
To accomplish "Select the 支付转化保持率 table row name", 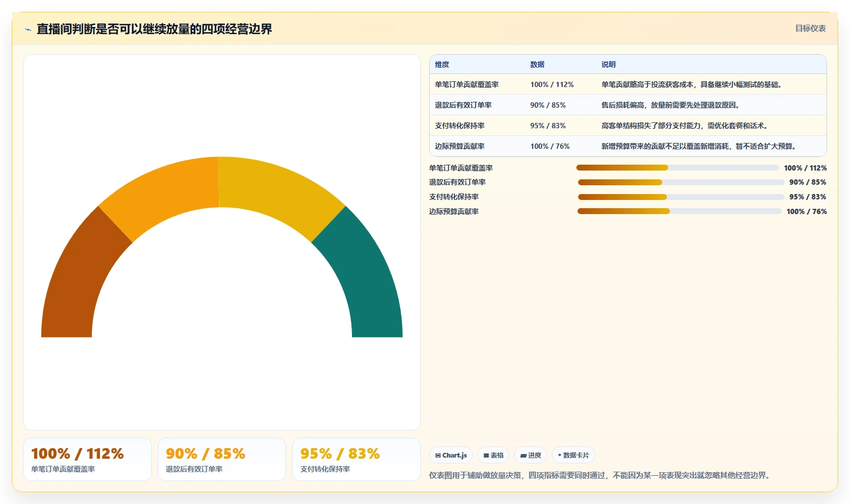I will [x=460, y=126].
